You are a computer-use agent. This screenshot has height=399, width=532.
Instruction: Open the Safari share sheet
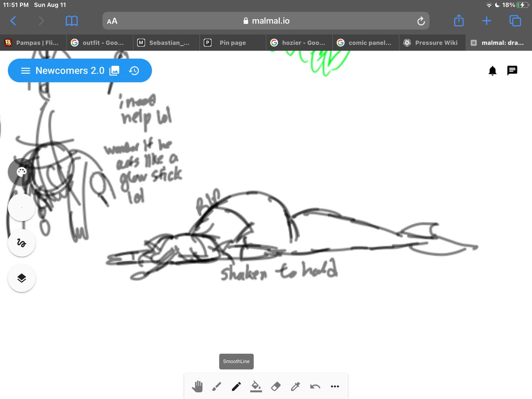tap(459, 20)
